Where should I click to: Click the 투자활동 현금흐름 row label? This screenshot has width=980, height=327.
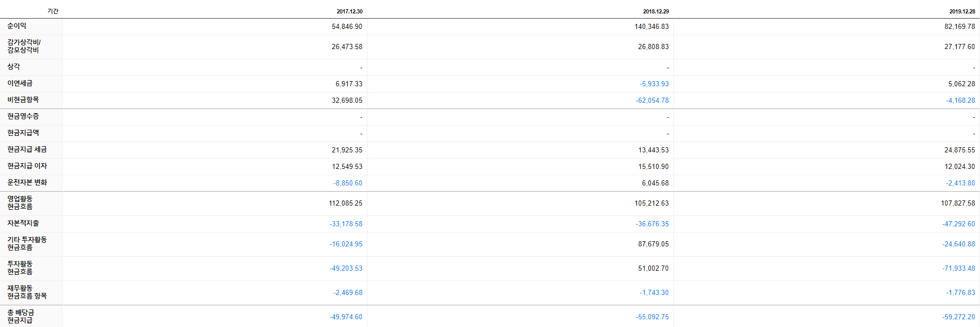[x=20, y=268]
